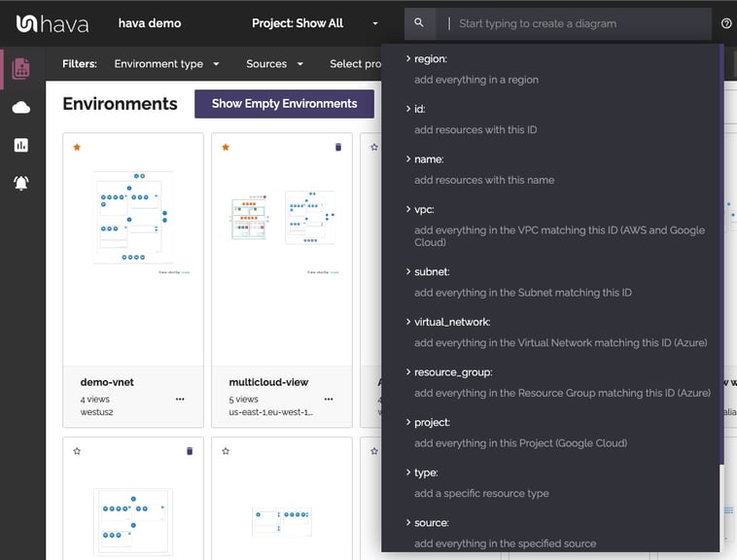Image resolution: width=737 pixels, height=560 pixels.
Task: Unfavorite demo-vnet with the orange star
Action: point(77,147)
